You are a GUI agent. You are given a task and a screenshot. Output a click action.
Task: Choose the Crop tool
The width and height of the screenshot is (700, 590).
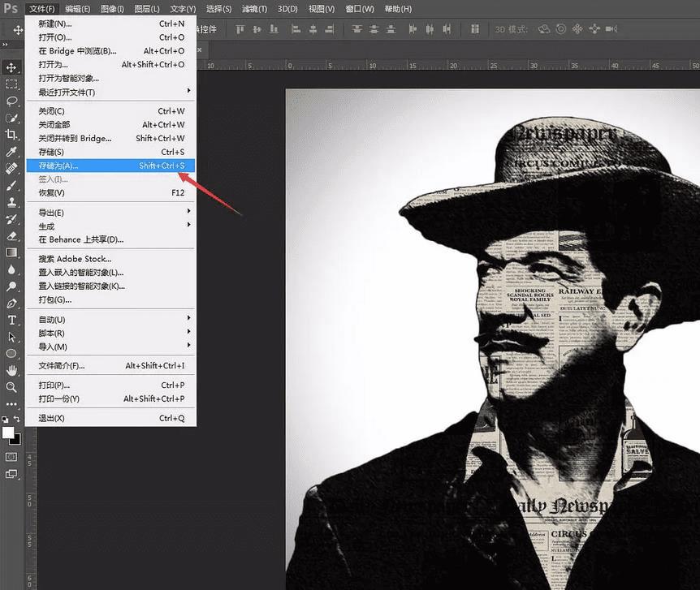coord(11,135)
